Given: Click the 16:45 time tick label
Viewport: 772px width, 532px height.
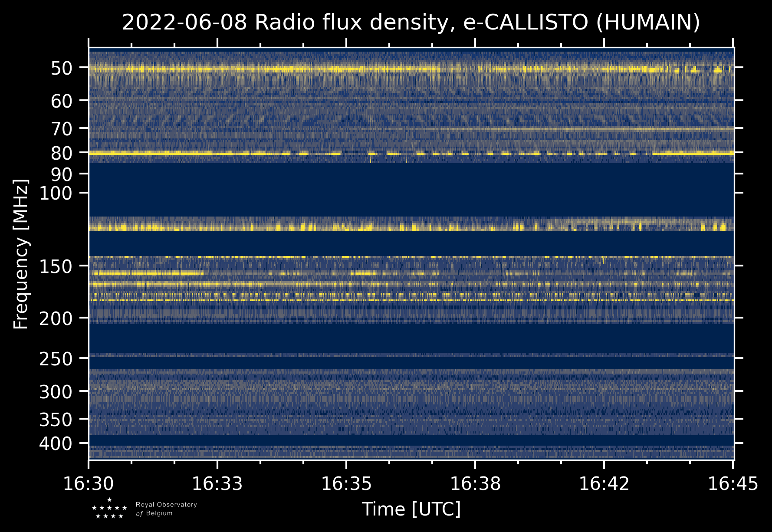Looking at the screenshot, I should pos(733,484).
